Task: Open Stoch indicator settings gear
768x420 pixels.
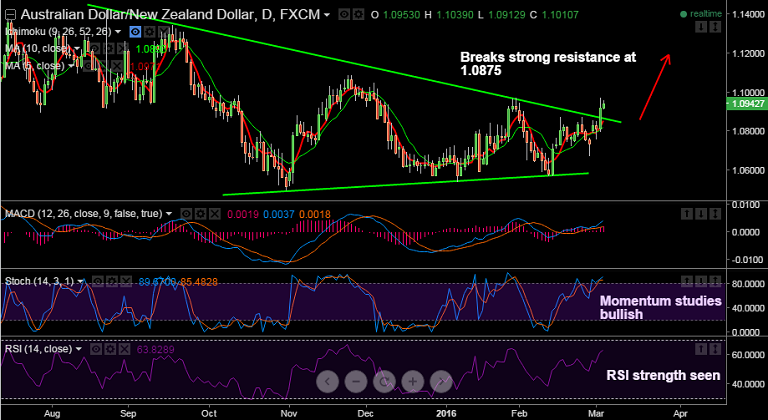Action: click(112, 281)
